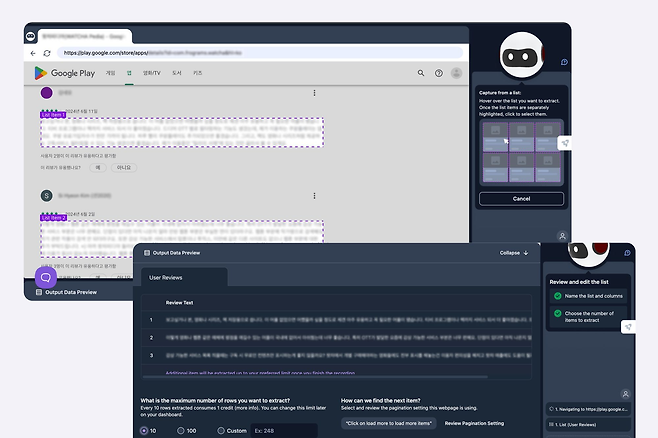Click the page reload icon
This screenshot has width=658, height=438.
[x=47, y=52]
